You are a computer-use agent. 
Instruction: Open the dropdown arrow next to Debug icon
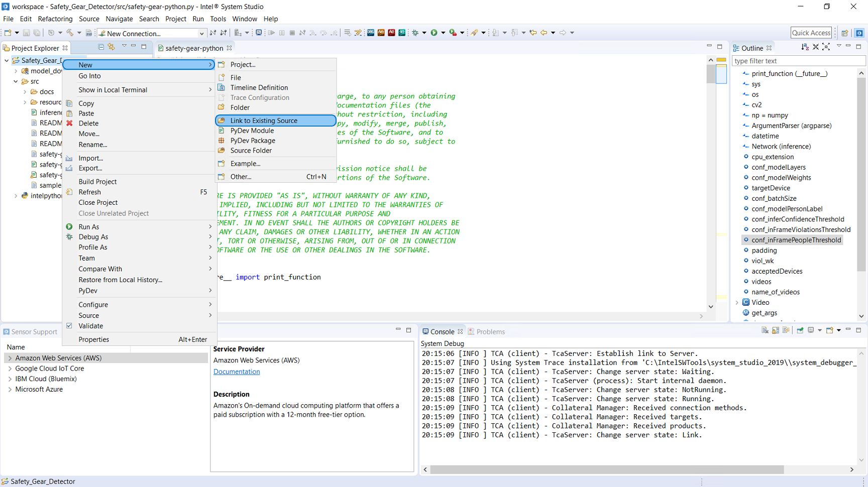424,33
